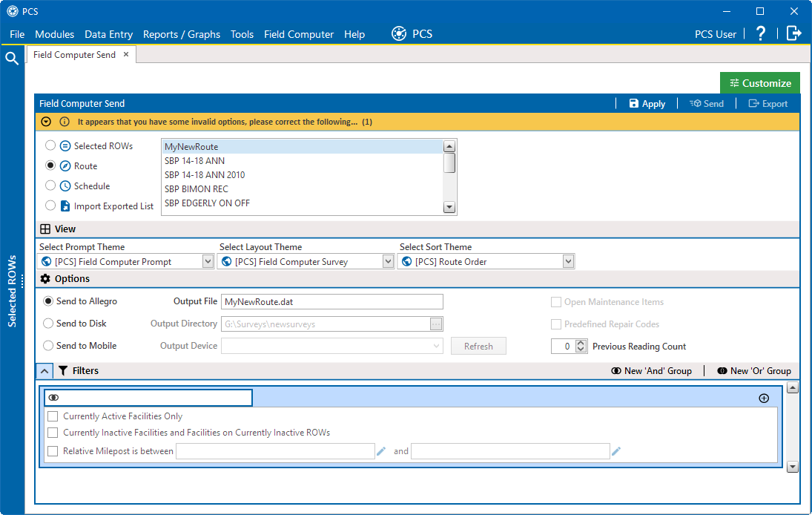Click the log out icon in the header
The width and height of the screenshot is (812, 515).
tap(794, 33)
